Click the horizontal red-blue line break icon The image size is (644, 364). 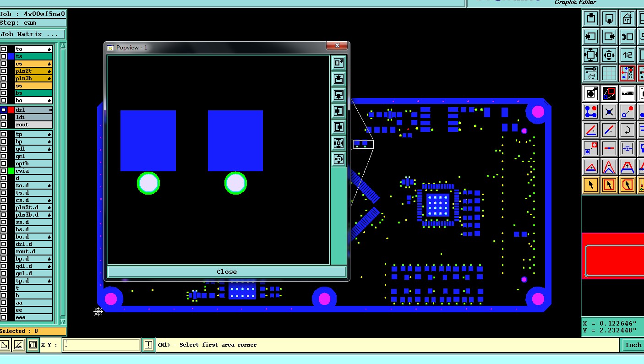pos(609,148)
